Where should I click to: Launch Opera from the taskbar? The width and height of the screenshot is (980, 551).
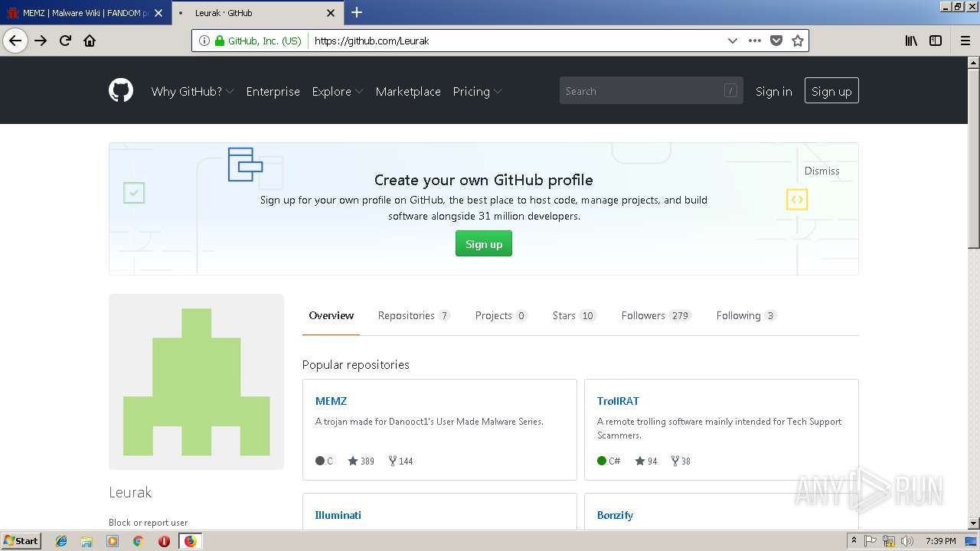pyautogui.click(x=164, y=541)
